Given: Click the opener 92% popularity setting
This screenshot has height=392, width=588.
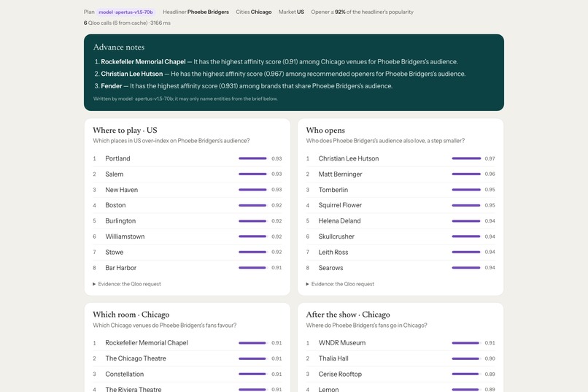Looking at the screenshot, I should pyautogui.click(x=363, y=12).
